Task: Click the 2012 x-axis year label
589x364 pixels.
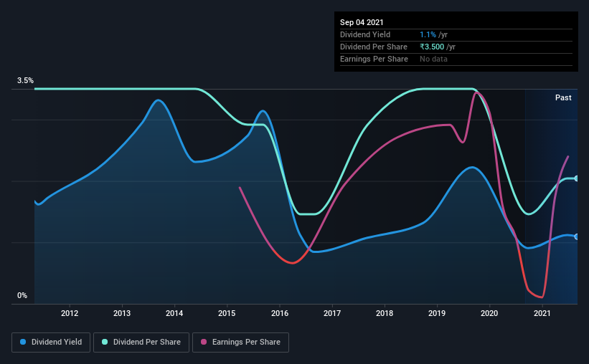Action: 70,313
